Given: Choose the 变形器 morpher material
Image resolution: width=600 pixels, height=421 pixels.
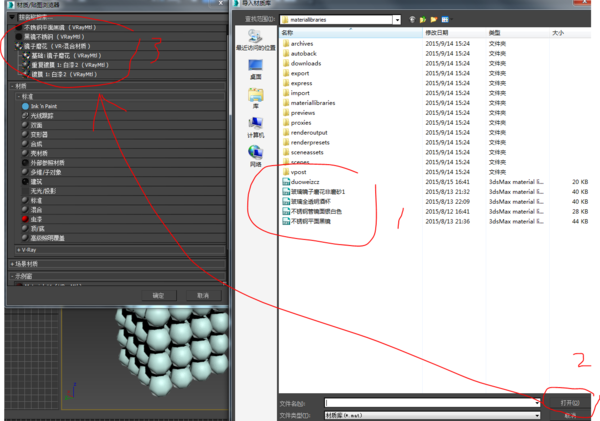Looking at the screenshot, I should click(x=34, y=134).
